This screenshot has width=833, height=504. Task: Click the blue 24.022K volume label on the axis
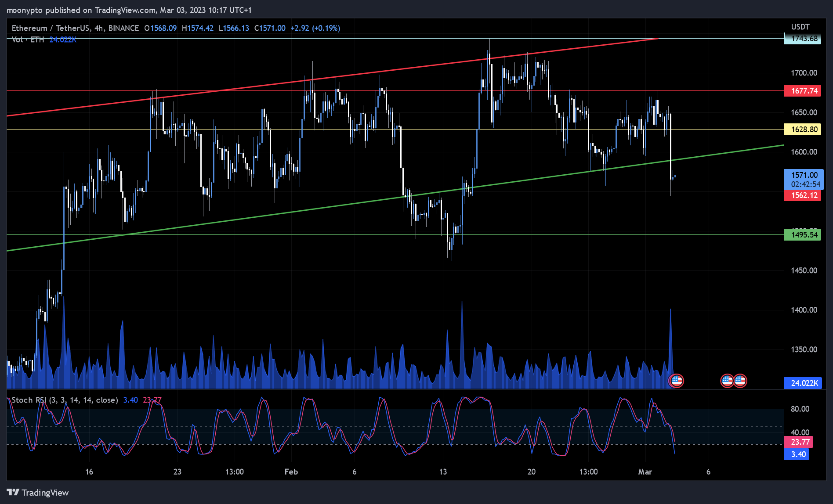pyautogui.click(x=803, y=383)
